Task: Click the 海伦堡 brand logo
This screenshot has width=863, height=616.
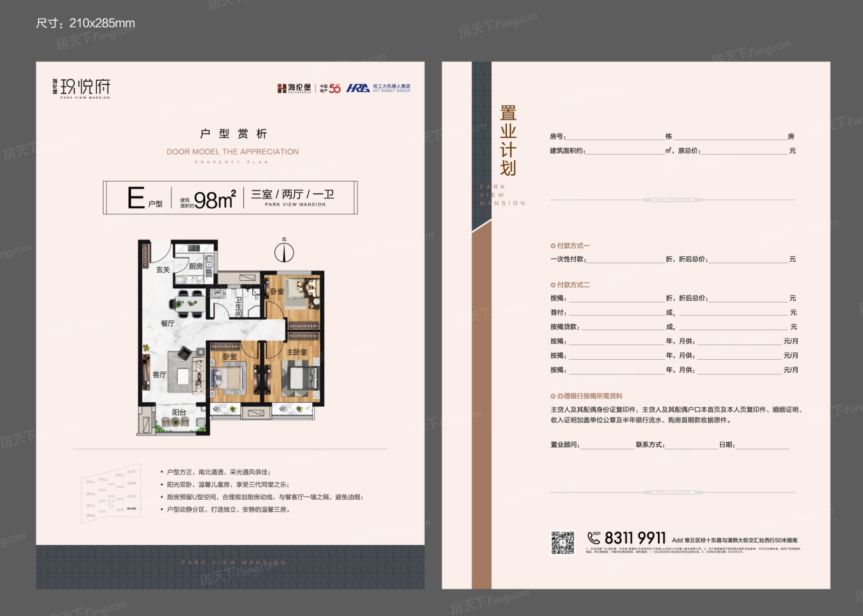Action: click(295, 88)
